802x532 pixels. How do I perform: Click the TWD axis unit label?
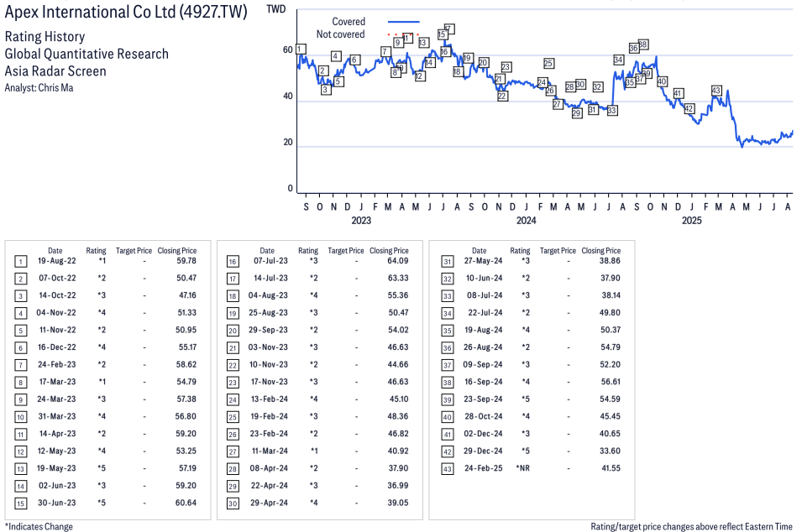coord(276,9)
